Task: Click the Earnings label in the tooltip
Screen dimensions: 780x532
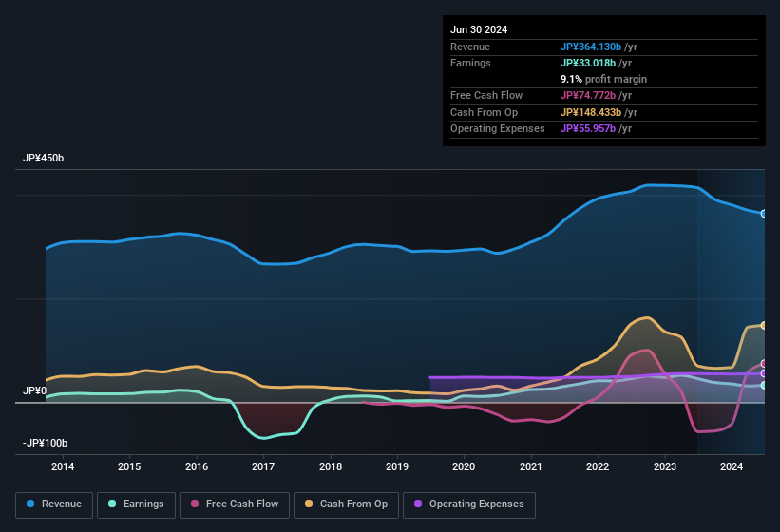Action: [x=470, y=63]
